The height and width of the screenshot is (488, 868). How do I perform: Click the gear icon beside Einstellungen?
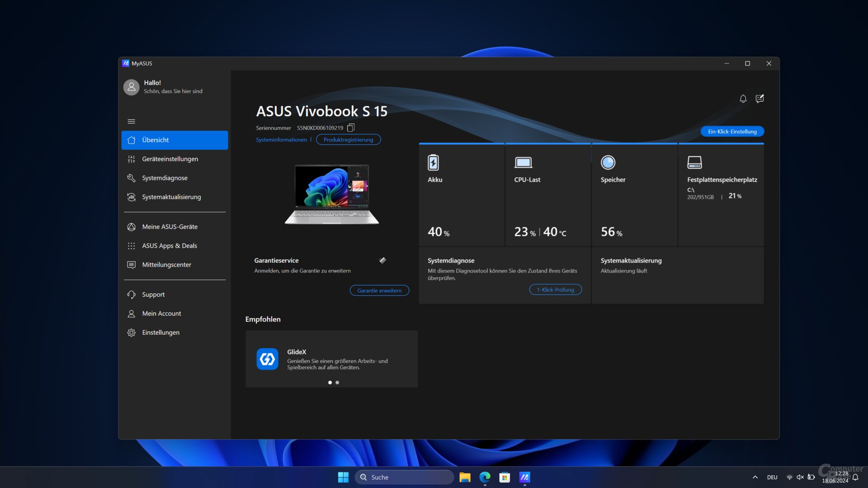132,333
